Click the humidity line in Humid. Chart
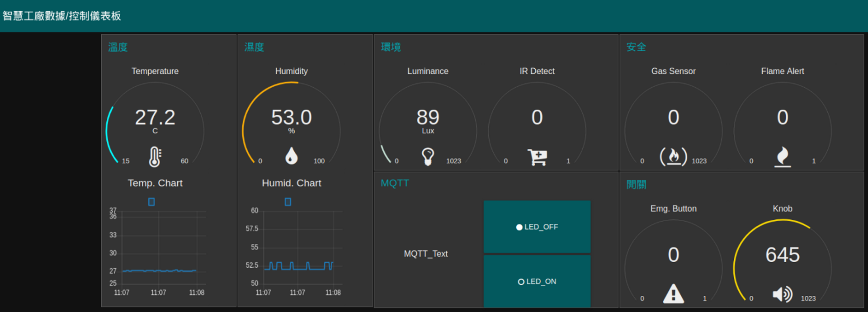The height and width of the screenshot is (312, 868). coord(299,265)
